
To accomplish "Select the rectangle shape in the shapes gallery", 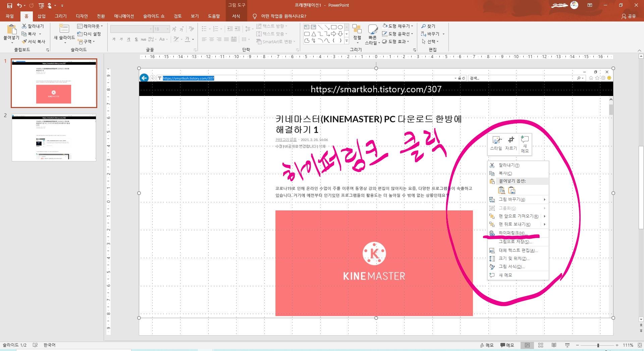I will coord(333,27).
